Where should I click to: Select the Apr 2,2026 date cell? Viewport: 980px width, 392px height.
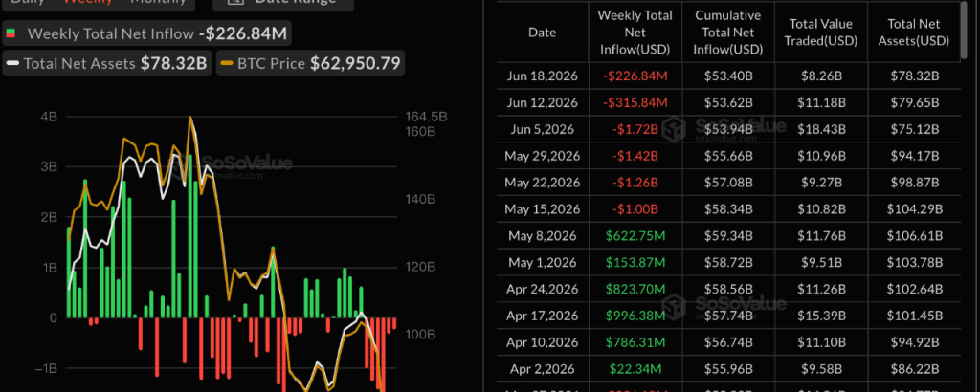point(543,369)
